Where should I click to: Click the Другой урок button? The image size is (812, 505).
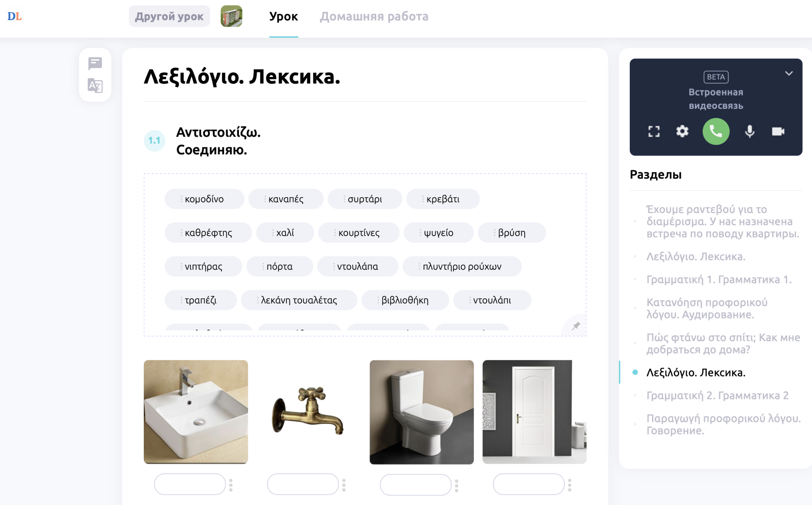point(169,16)
